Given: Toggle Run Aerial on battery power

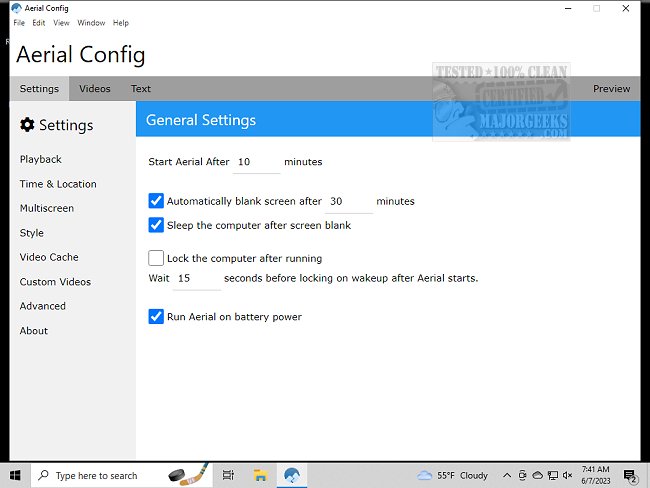Looking at the screenshot, I should [x=156, y=316].
